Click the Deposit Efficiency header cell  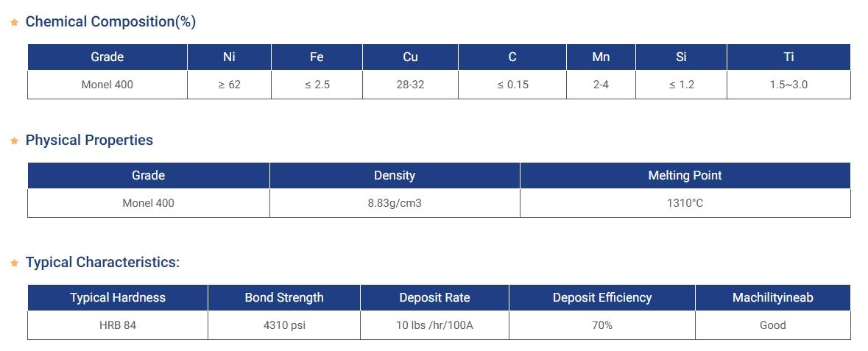602,298
